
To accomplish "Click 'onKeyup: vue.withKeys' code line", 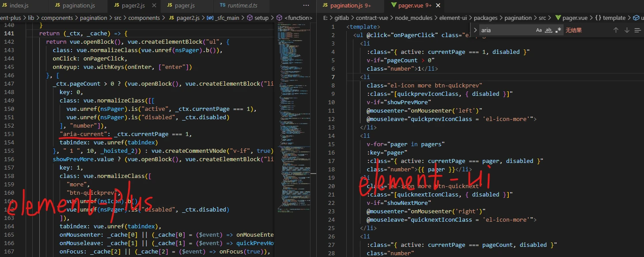I will 122,67.
